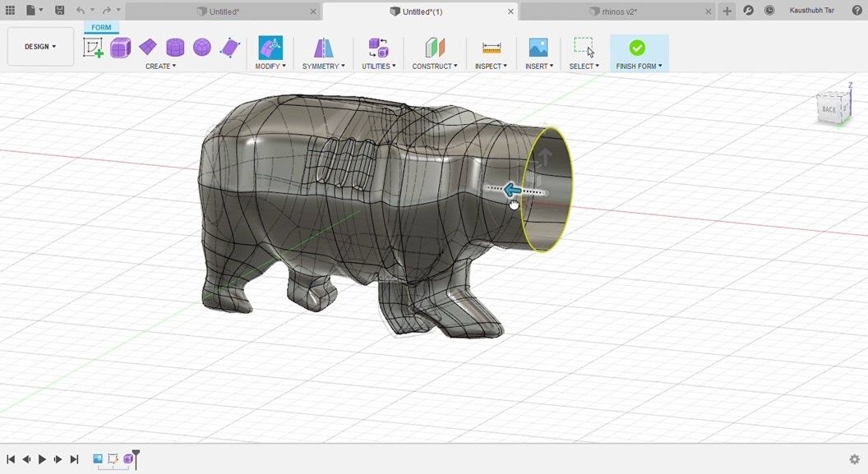Expand the FINISH FORM dropdown
This screenshot has height=474, width=868.
click(x=639, y=66)
